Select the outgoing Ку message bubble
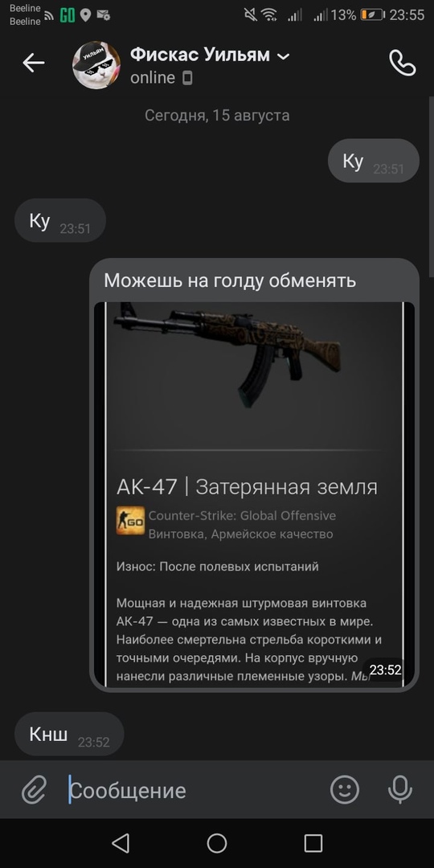 tap(374, 161)
